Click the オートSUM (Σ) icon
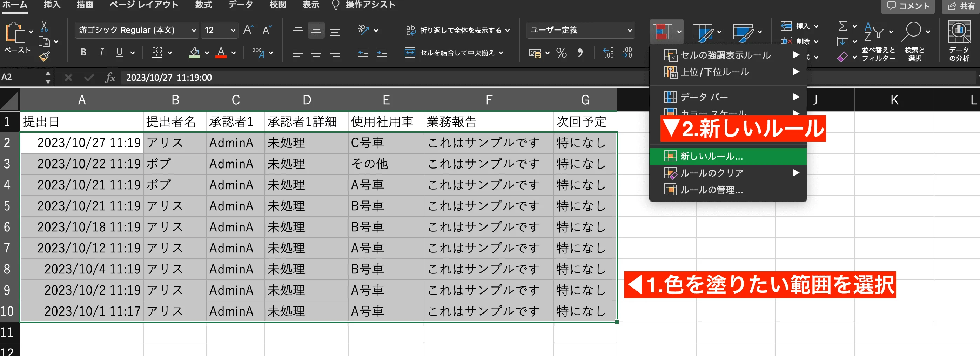 click(x=844, y=26)
